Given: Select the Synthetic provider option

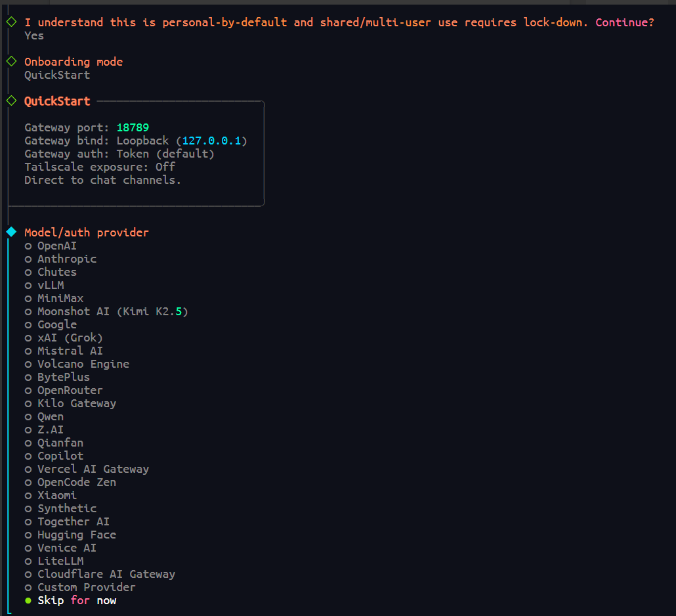Looking at the screenshot, I should coord(60,508).
